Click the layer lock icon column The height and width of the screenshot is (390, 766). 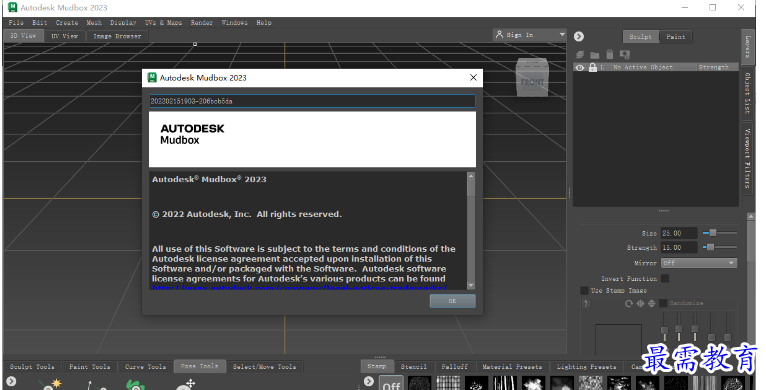pos(593,67)
